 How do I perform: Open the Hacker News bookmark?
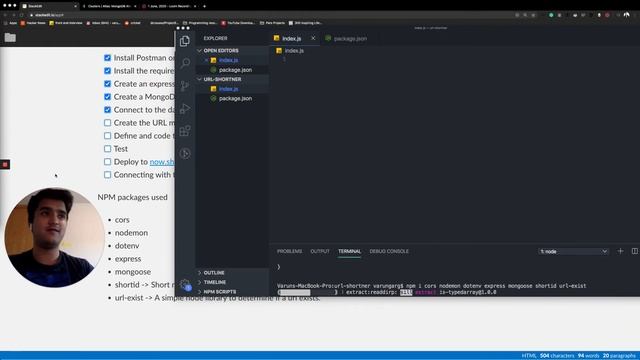pos(33,23)
